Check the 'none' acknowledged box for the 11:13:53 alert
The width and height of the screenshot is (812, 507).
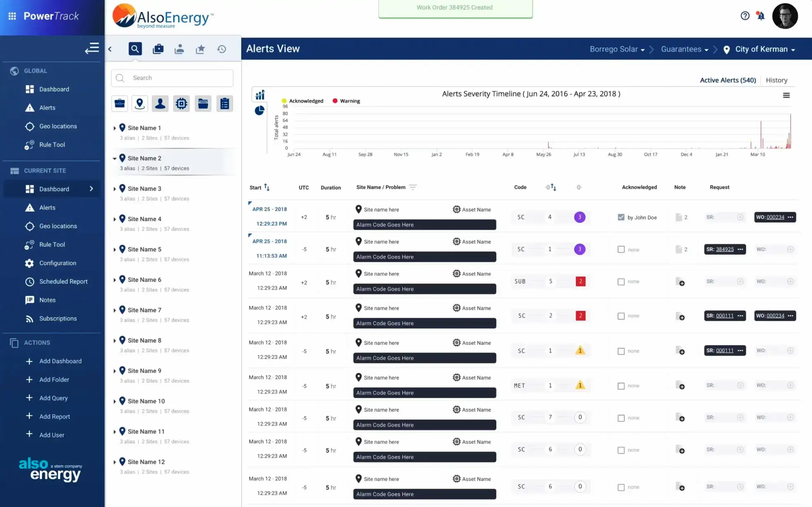[621, 249]
